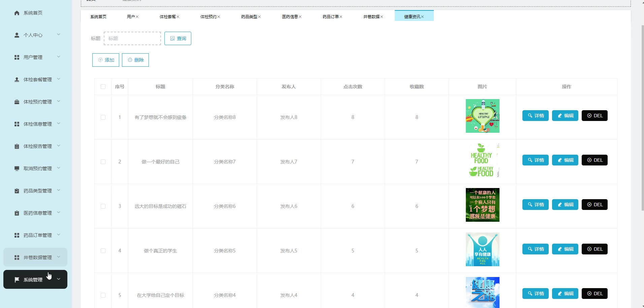This screenshot has height=308, width=644.
Task: Click the 标题 search input field
Action: pos(132,38)
